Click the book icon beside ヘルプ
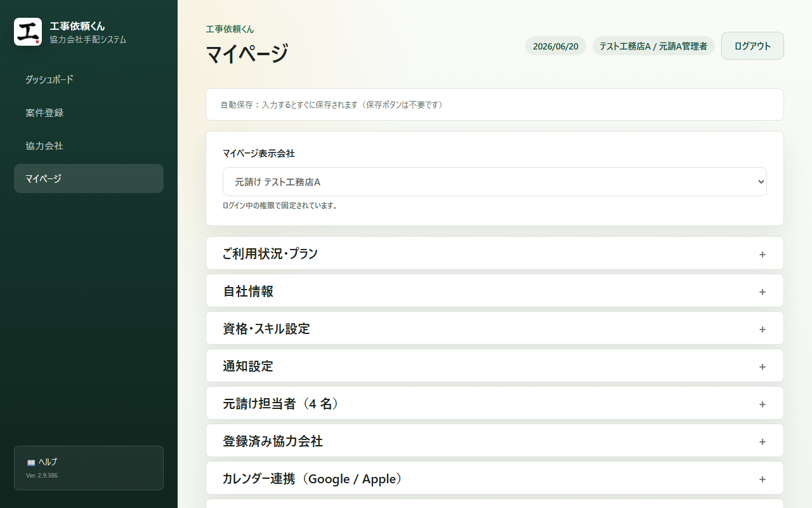 click(x=30, y=462)
